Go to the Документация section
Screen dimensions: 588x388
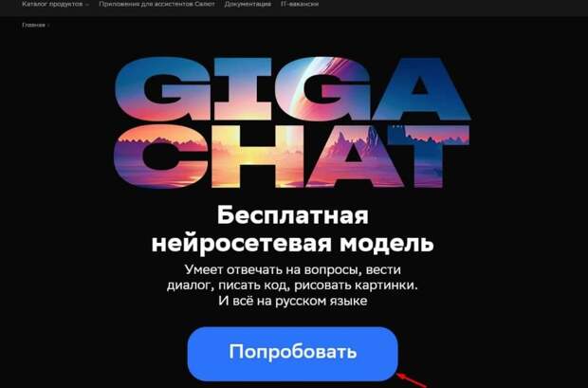248,4
